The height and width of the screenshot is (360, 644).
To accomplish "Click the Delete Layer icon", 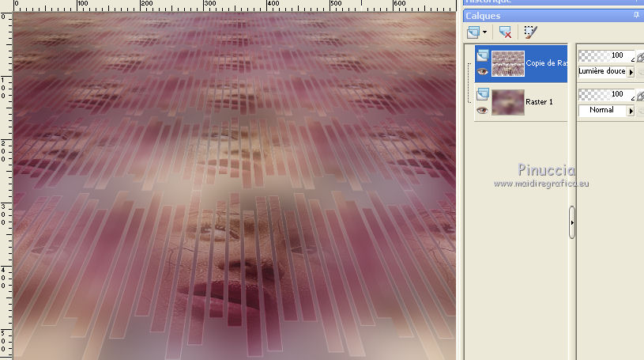I will click(x=505, y=32).
